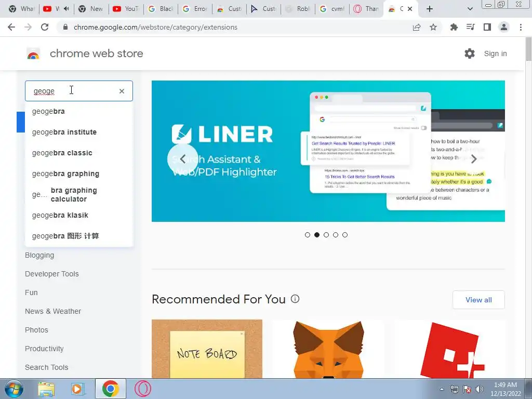Advance to the next carousel slide
The width and height of the screenshot is (532, 399).
pyautogui.click(x=474, y=159)
